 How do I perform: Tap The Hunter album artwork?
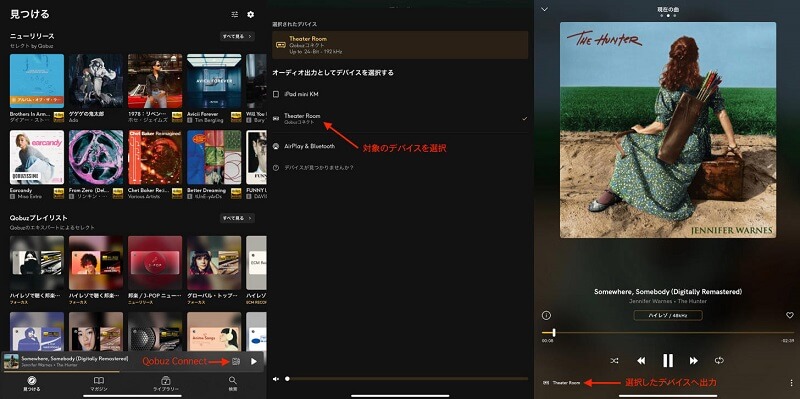click(668, 130)
